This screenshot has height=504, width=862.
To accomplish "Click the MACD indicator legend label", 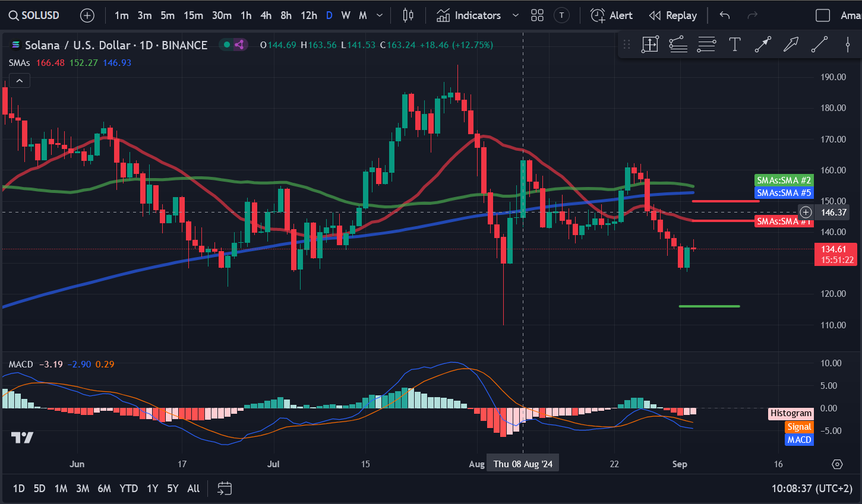I will pos(21,364).
